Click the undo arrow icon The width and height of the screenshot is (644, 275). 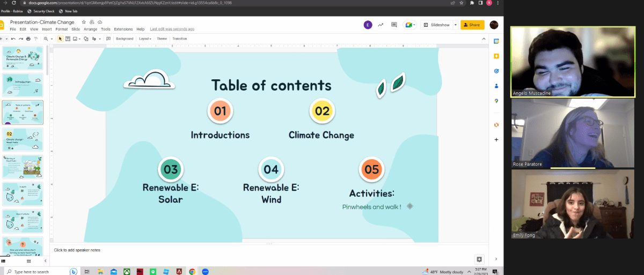pos(14,39)
